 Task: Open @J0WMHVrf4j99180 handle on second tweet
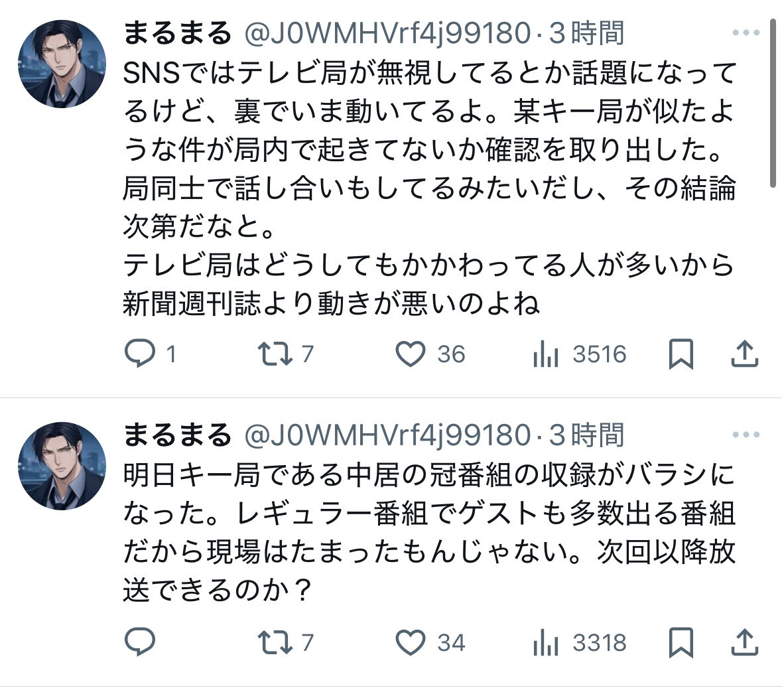[387, 435]
